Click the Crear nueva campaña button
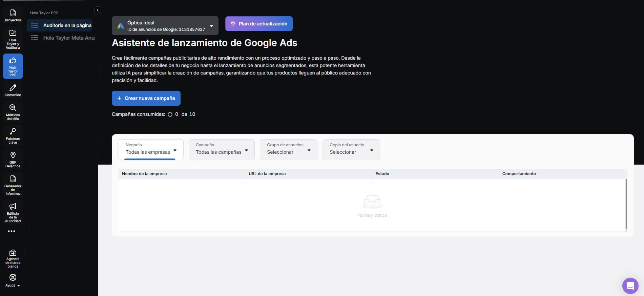The width and height of the screenshot is (644, 296). click(146, 98)
